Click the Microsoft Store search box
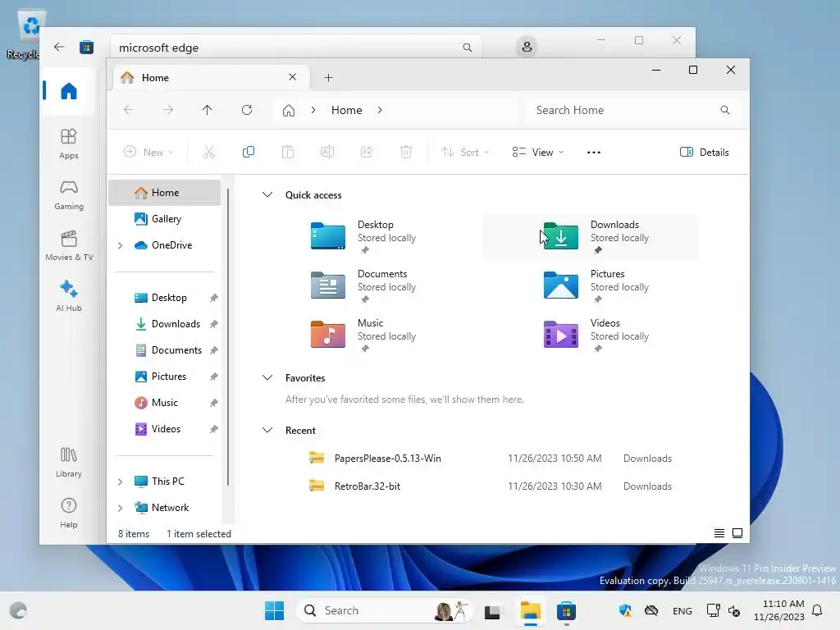 point(295,47)
